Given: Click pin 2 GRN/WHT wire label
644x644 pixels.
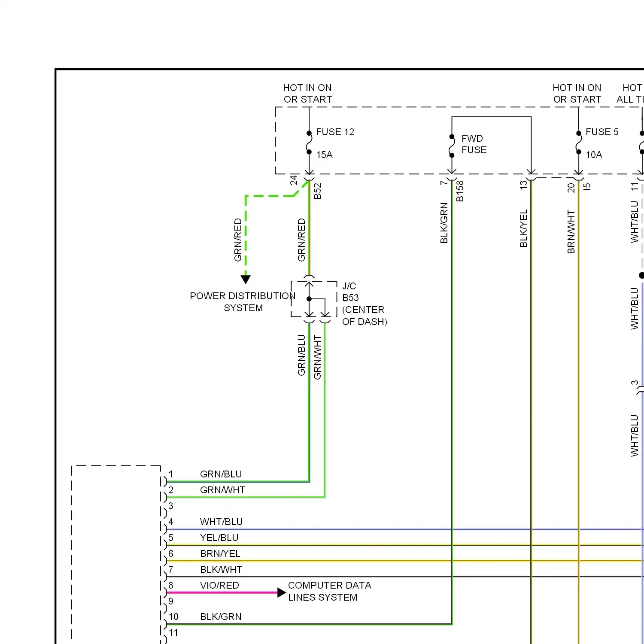Looking at the screenshot, I should point(222,490).
